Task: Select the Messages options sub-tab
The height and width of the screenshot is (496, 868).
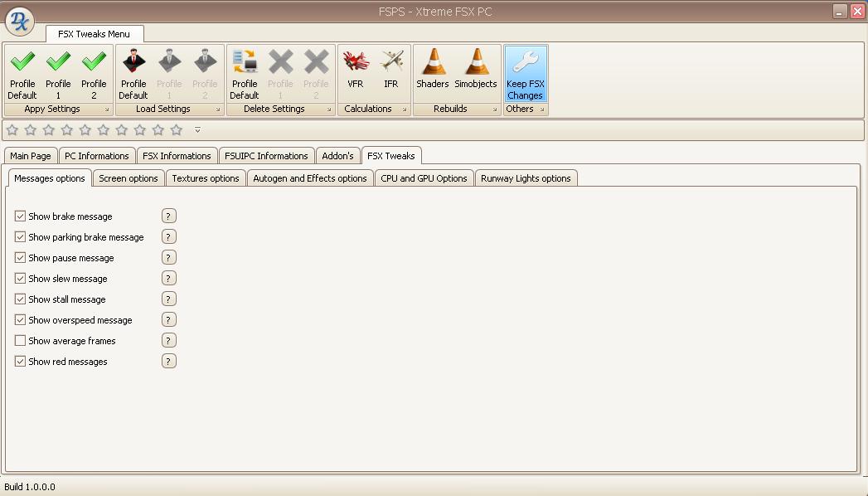Action: 50,178
